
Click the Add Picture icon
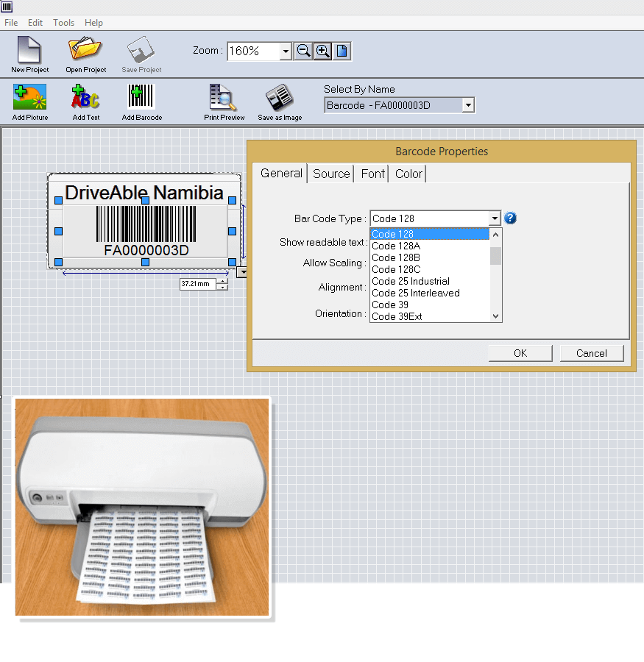[x=29, y=96]
